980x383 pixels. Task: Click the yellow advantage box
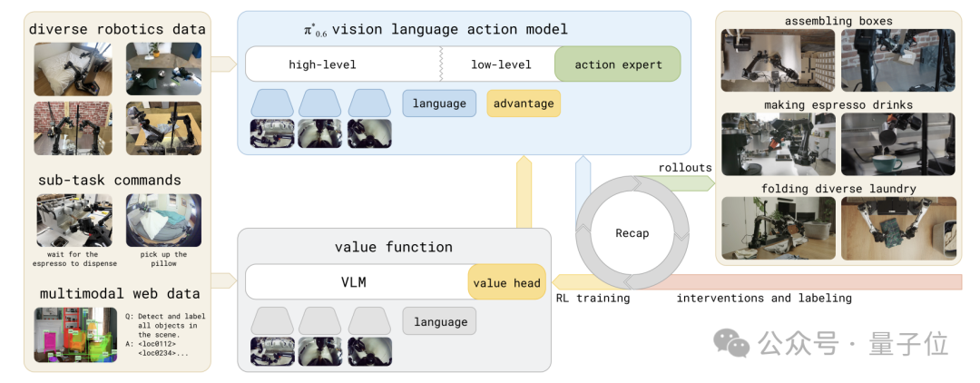click(x=524, y=103)
